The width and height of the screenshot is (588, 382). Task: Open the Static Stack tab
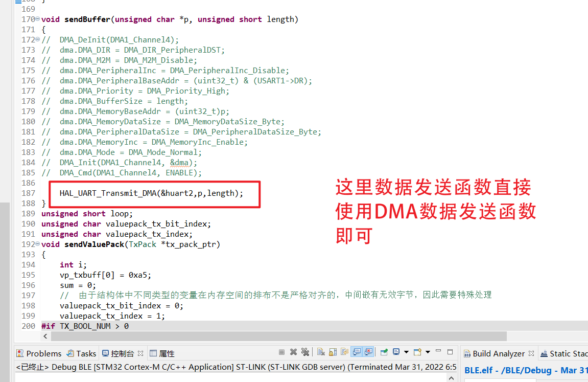(563, 353)
